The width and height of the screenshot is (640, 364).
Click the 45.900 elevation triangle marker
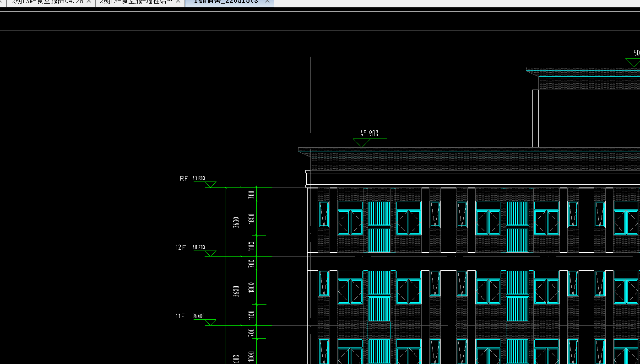click(362, 143)
